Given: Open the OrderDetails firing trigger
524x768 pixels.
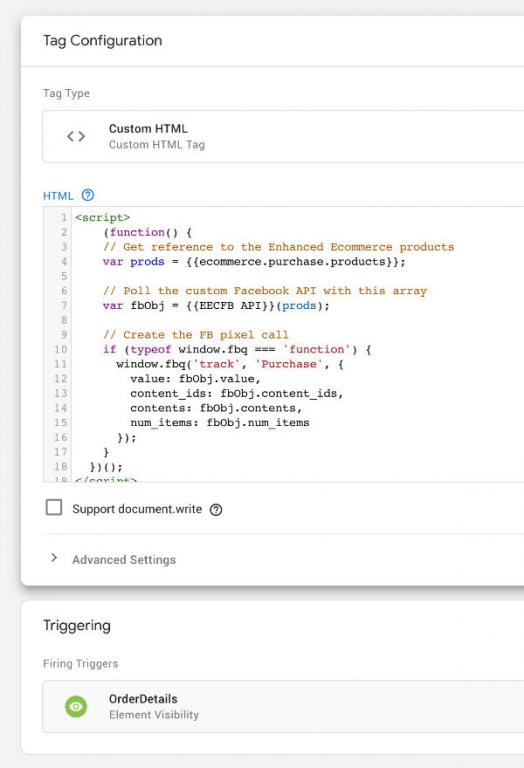Looking at the screenshot, I should pyautogui.click(x=283, y=706).
